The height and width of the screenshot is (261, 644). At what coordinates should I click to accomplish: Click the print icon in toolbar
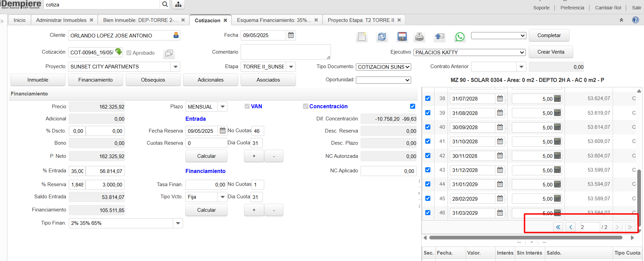coord(419,36)
